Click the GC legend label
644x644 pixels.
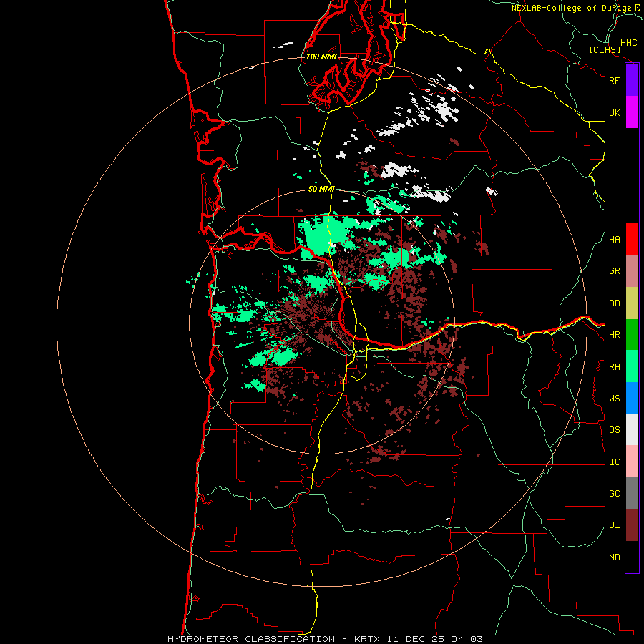615,494
